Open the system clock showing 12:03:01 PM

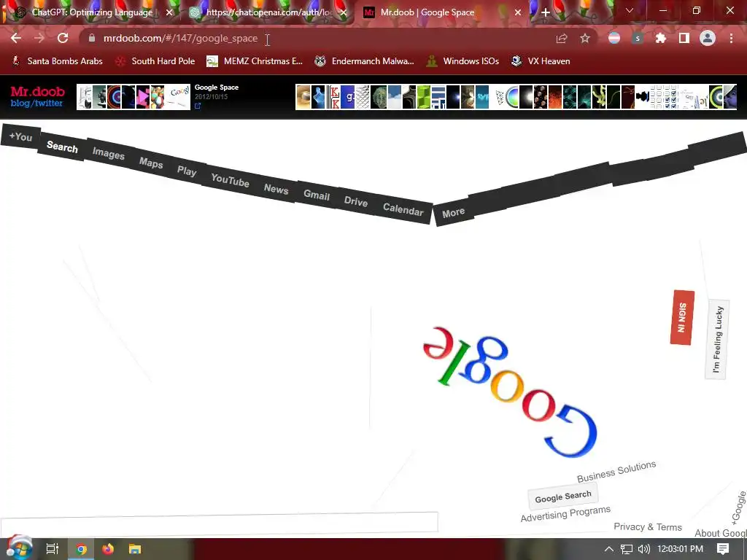click(680, 549)
